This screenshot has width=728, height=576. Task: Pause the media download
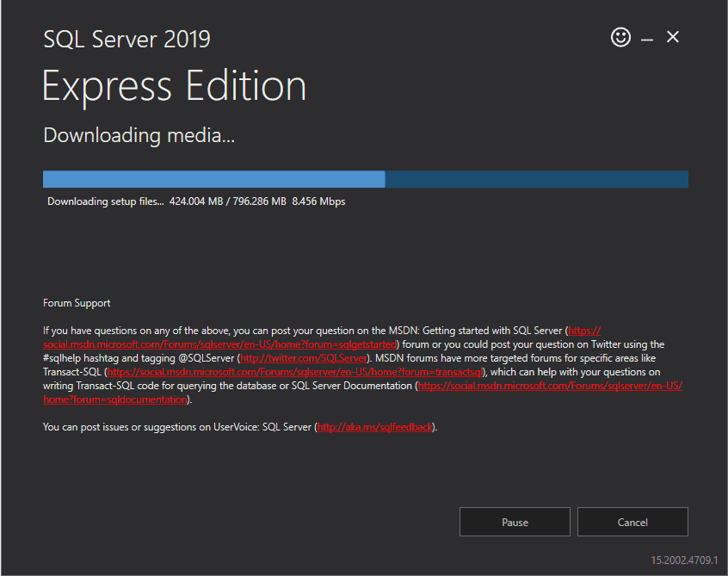[x=515, y=522]
